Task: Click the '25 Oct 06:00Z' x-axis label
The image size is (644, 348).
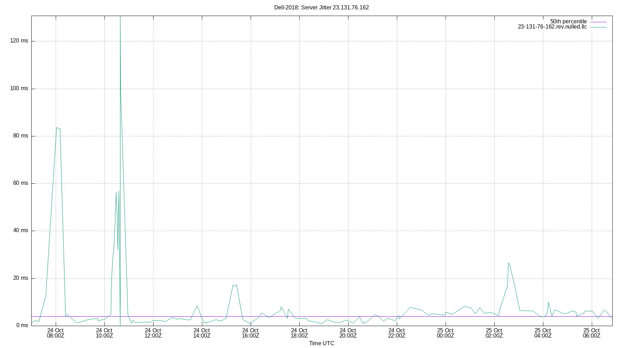Action: [x=591, y=333]
